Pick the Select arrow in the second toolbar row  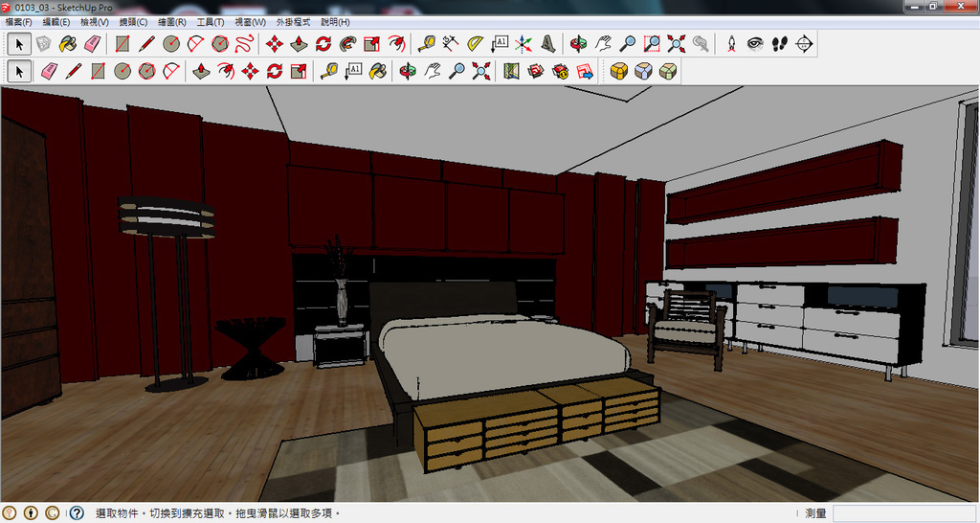tap(19, 71)
